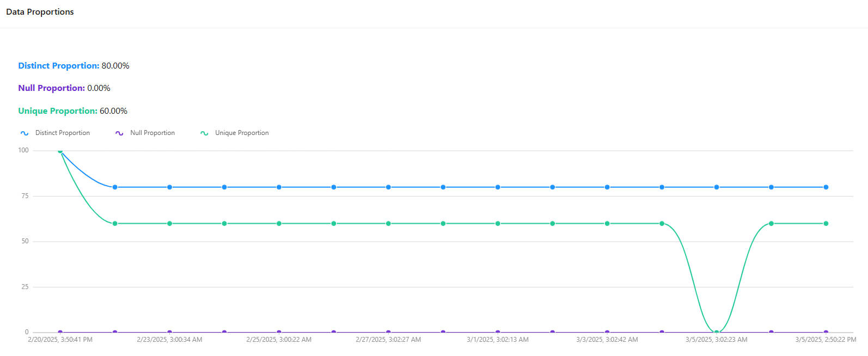Image resolution: width=868 pixels, height=356 pixels.
Task: Hide Null Proportion series via legend label
Action: click(x=152, y=133)
